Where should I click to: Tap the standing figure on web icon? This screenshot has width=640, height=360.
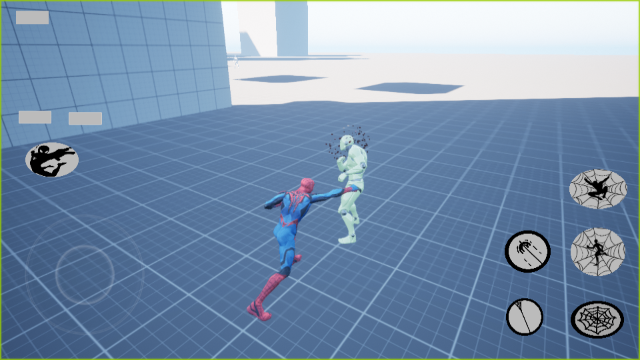pos(598,251)
